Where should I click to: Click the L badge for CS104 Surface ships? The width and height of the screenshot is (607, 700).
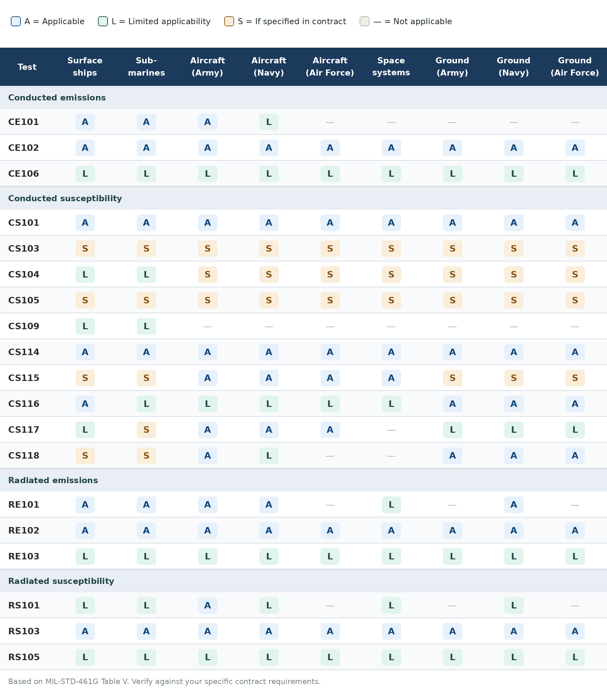pyautogui.click(x=85, y=274)
